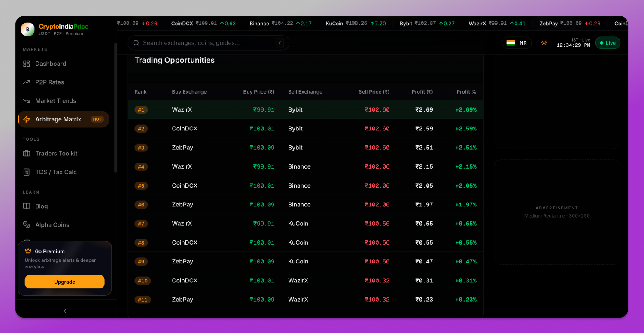Click the KuCoin ticker entry
The width and height of the screenshot is (644, 333).
point(356,24)
